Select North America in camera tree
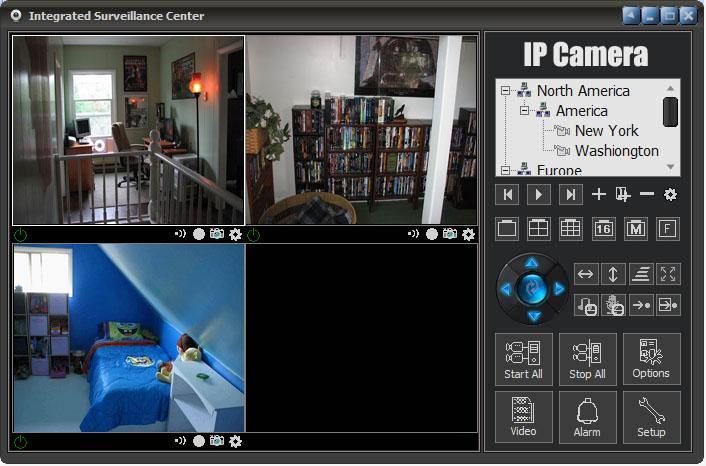The width and height of the screenshot is (706, 466). (x=583, y=91)
